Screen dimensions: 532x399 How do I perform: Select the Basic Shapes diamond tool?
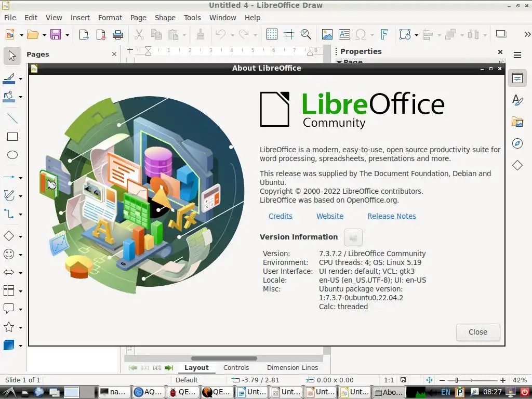pyautogui.click(x=9, y=236)
